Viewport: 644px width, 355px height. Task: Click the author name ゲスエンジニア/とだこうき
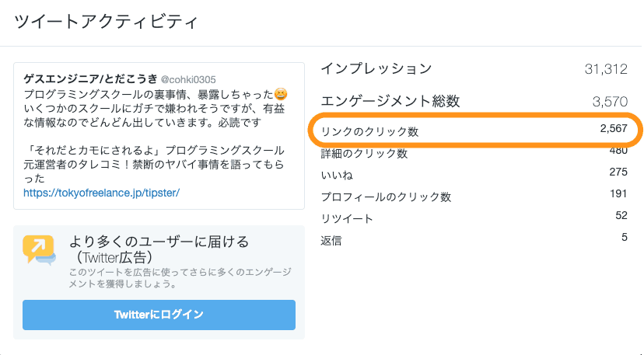point(90,79)
